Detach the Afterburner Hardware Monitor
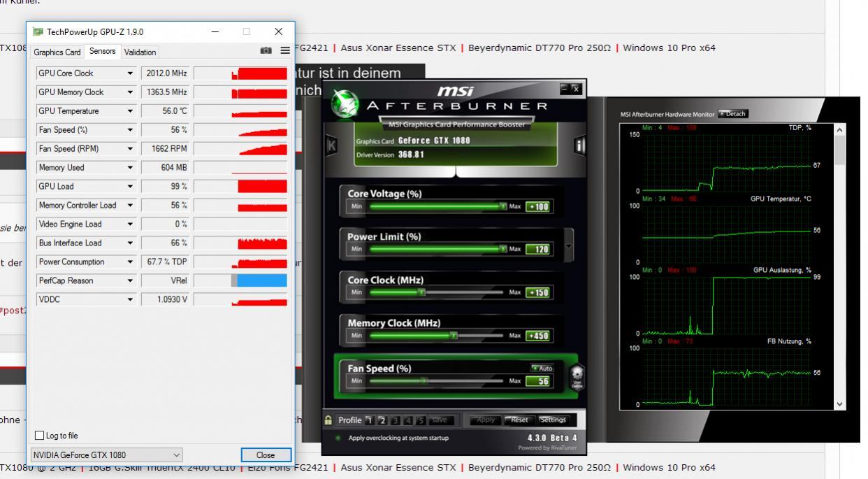 [x=733, y=114]
